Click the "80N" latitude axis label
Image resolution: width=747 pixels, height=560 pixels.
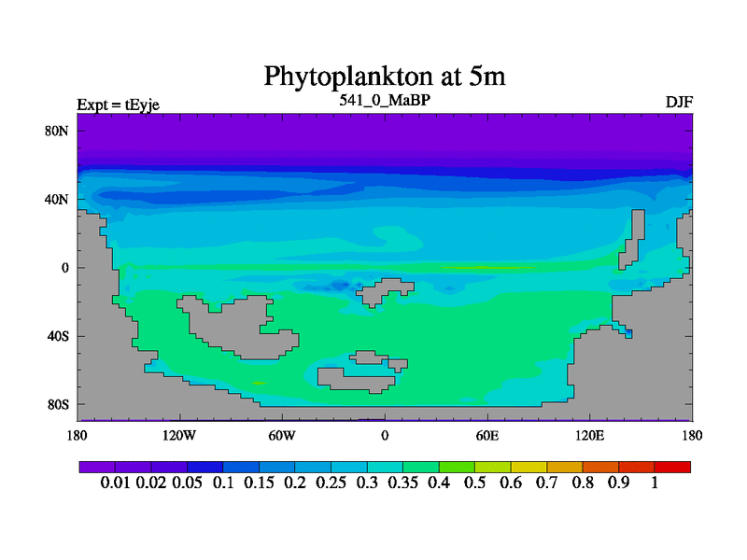58,131
